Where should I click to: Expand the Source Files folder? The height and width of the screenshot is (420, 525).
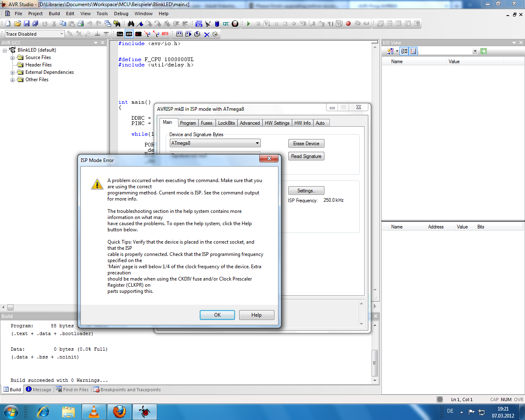point(12,58)
